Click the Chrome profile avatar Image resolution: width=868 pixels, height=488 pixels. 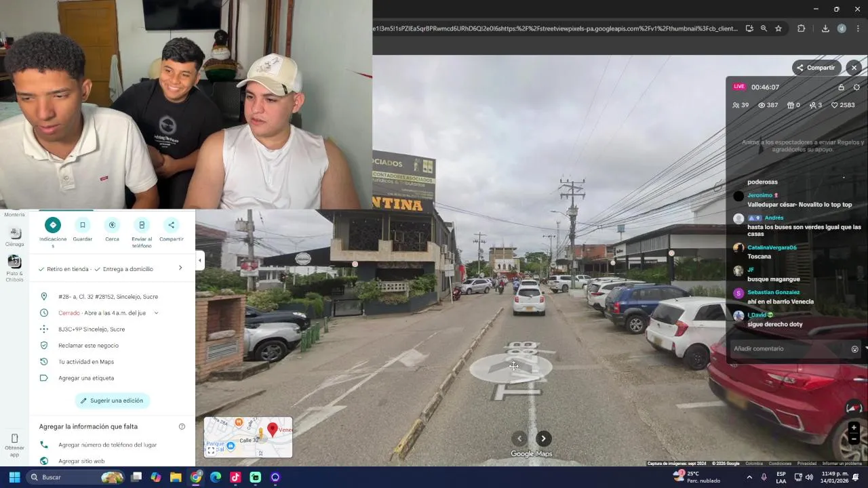pyautogui.click(x=842, y=28)
